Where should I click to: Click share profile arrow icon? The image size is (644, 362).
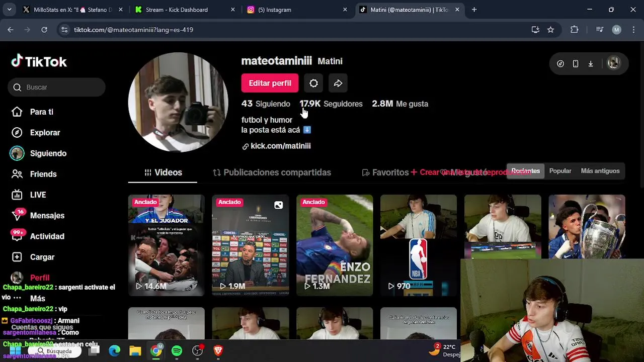point(338,83)
